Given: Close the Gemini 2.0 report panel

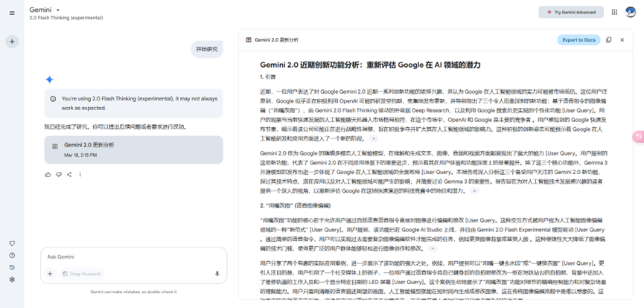Looking at the screenshot, I should [x=622, y=40].
